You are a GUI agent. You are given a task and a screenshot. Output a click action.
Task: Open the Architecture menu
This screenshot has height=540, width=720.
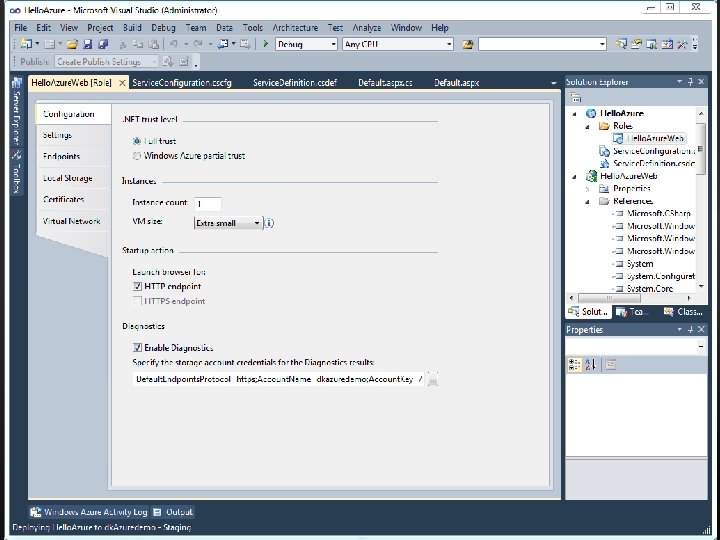click(x=295, y=28)
